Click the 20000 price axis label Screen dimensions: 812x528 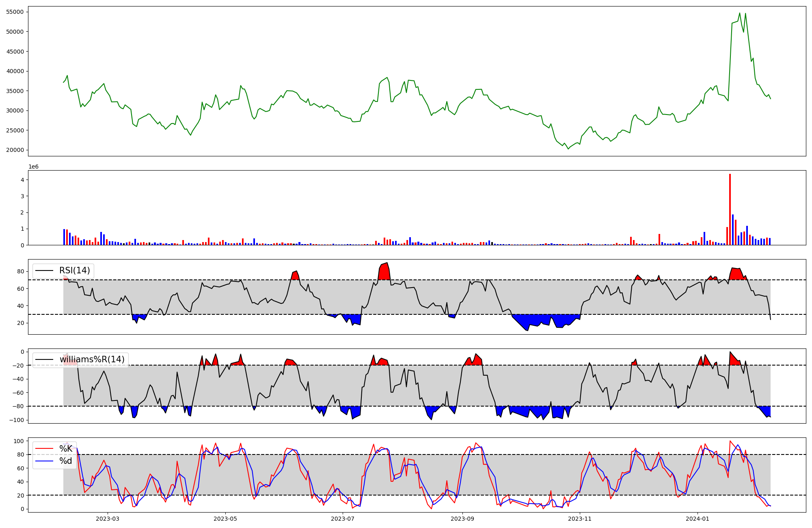coord(15,150)
